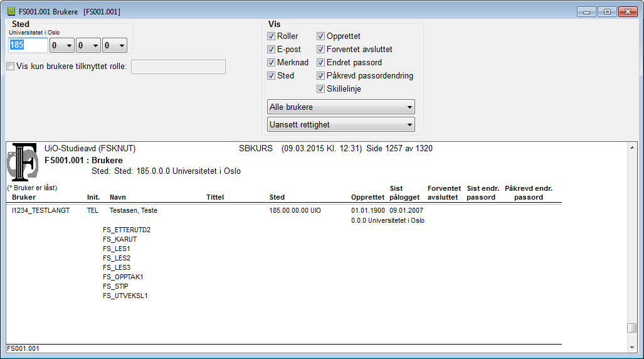
Task: Click the created date 01.01.1900
Action: [x=368, y=210]
